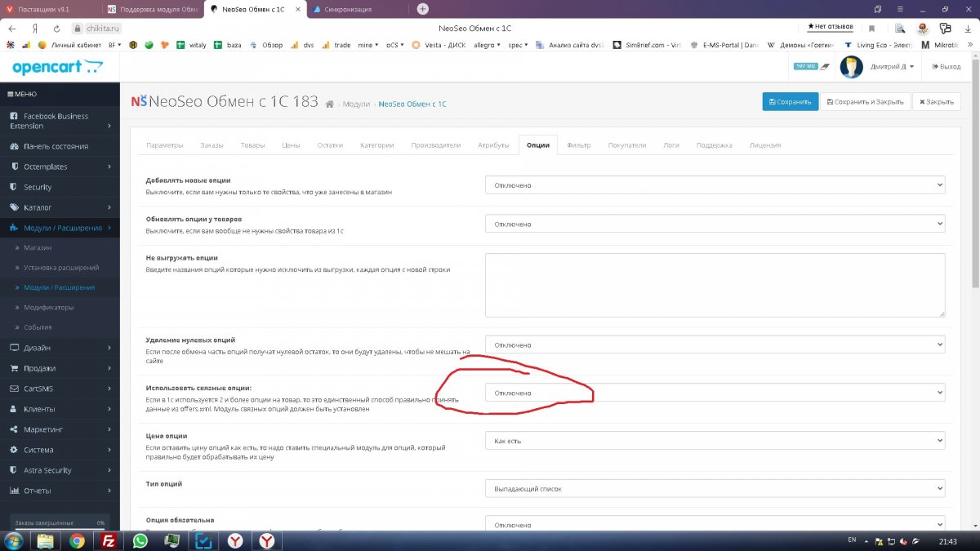
Task: Click NeoSeo Обмен с 1С breadcrumb link
Action: [412, 104]
